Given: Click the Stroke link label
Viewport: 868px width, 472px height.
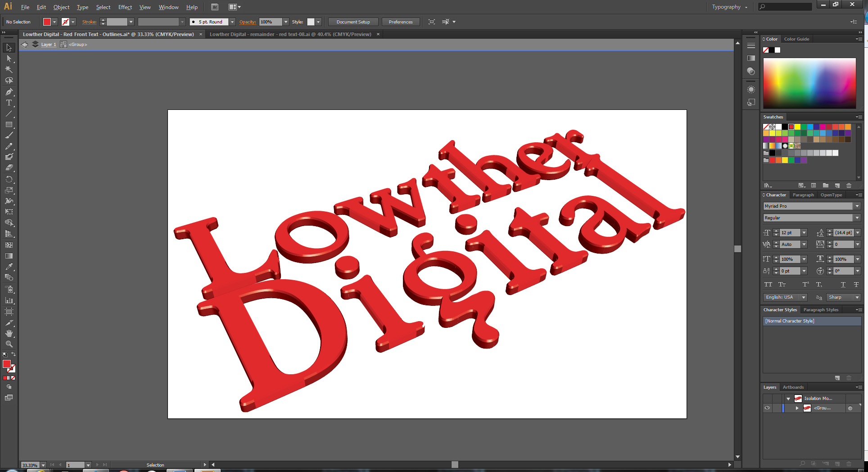Looking at the screenshot, I should (x=89, y=22).
